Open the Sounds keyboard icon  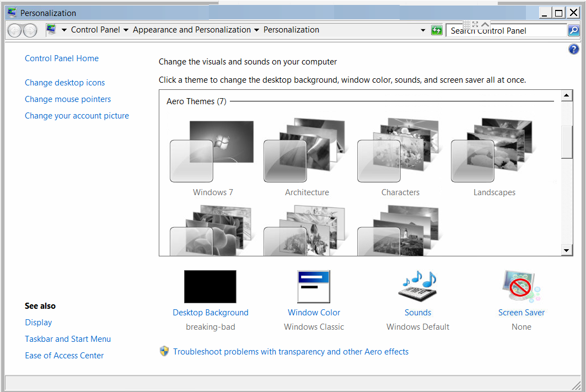point(417,286)
